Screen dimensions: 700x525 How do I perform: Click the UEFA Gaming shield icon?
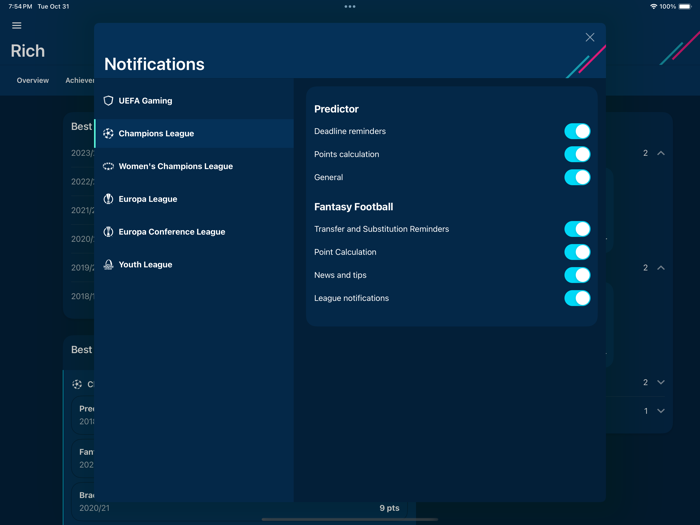[x=108, y=100]
